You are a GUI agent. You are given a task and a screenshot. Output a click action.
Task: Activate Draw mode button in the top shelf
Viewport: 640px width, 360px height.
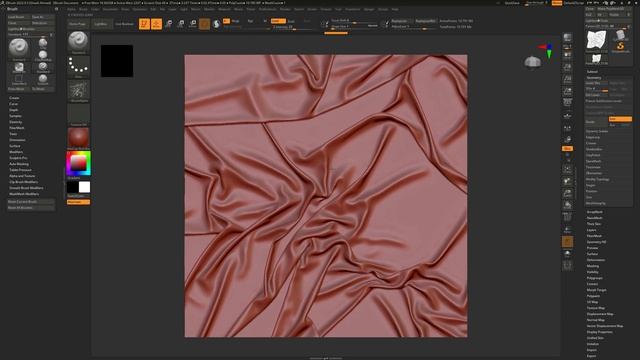156,24
